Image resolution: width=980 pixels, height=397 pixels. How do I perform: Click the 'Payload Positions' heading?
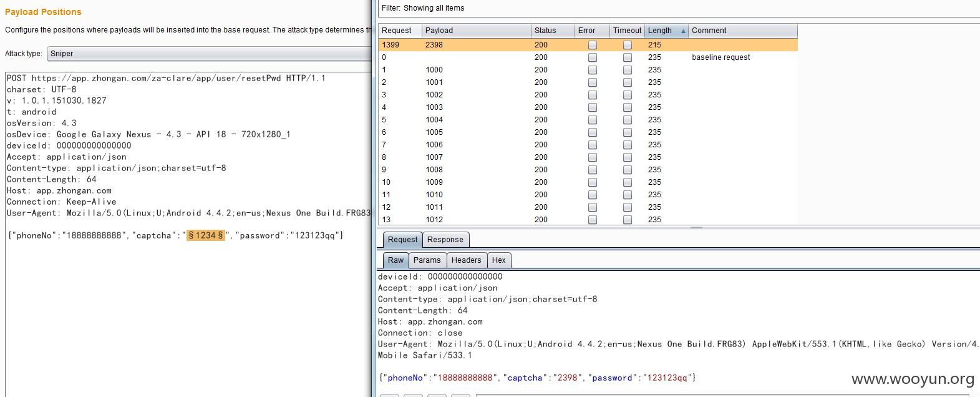(43, 12)
